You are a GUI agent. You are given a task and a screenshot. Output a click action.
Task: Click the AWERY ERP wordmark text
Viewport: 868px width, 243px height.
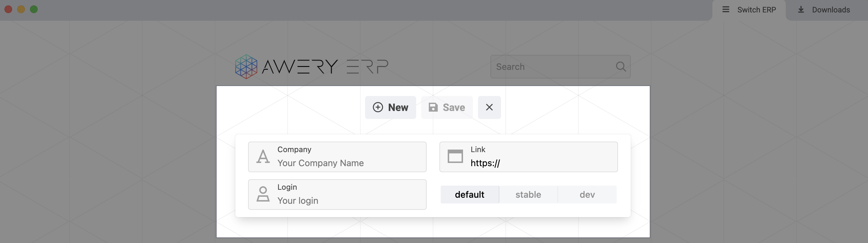coord(325,66)
